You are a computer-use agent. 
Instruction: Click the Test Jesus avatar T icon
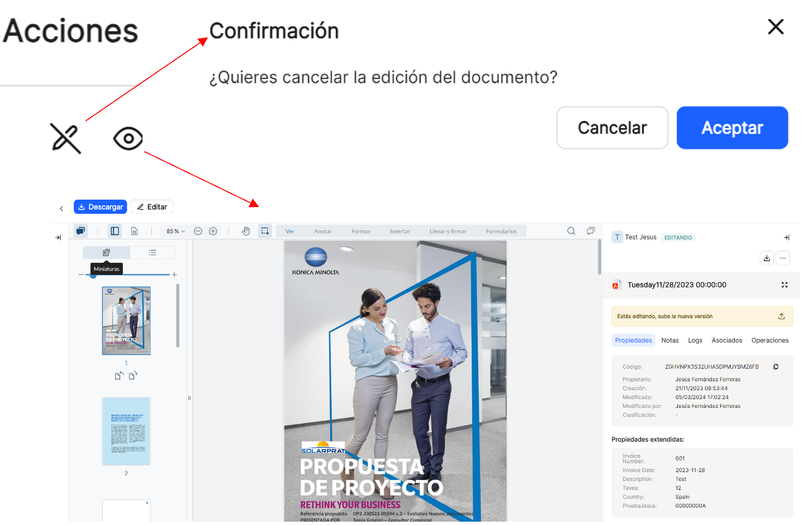[x=617, y=237]
